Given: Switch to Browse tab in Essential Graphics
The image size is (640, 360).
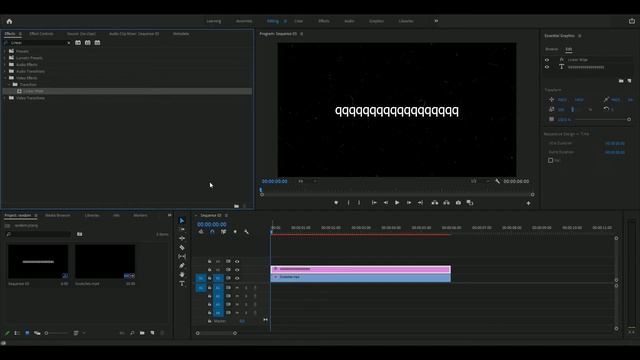Looking at the screenshot, I should pos(551,49).
